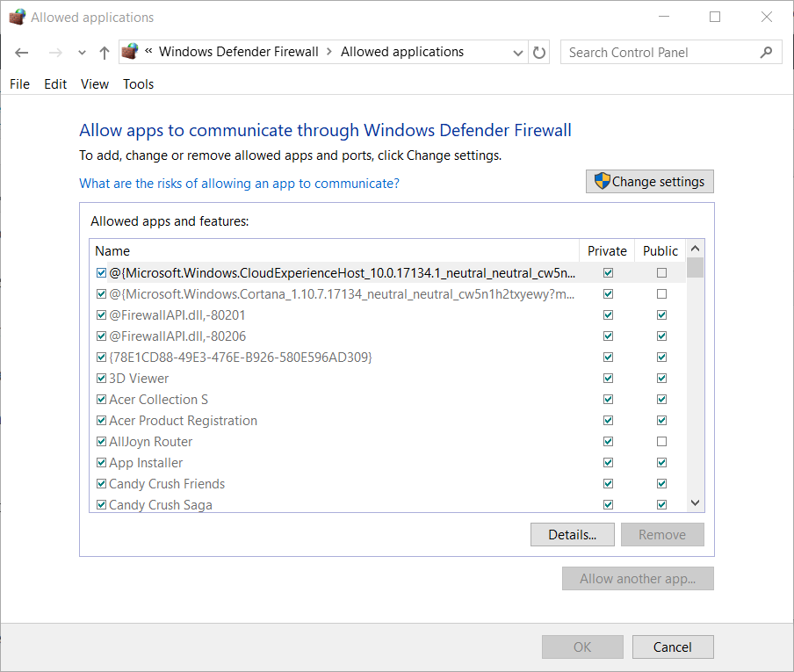The height and width of the screenshot is (672, 794).
Task: Expand the address bar history dropdown
Action: pos(518,53)
